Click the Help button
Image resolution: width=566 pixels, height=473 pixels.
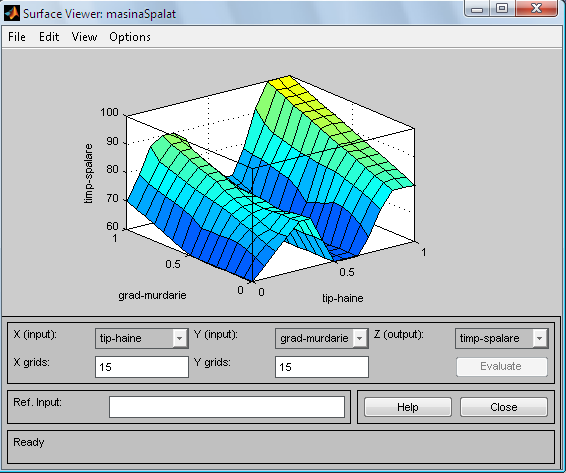(408, 407)
